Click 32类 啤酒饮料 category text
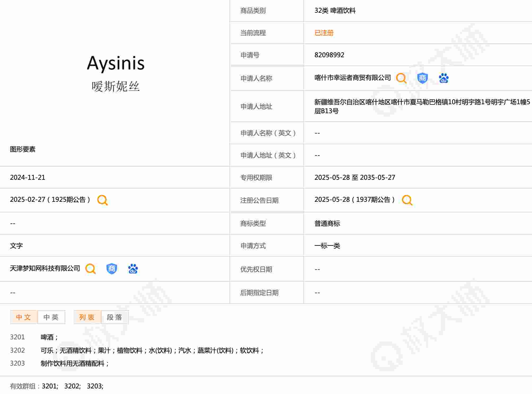This screenshot has width=532, height=394. 335,11
